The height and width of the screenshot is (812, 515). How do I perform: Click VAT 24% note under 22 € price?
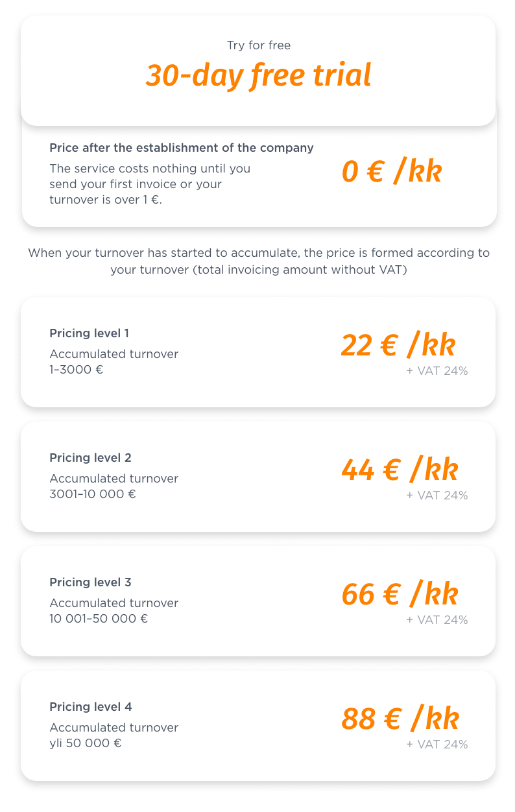pyautogui.click(x=437, y=371)
